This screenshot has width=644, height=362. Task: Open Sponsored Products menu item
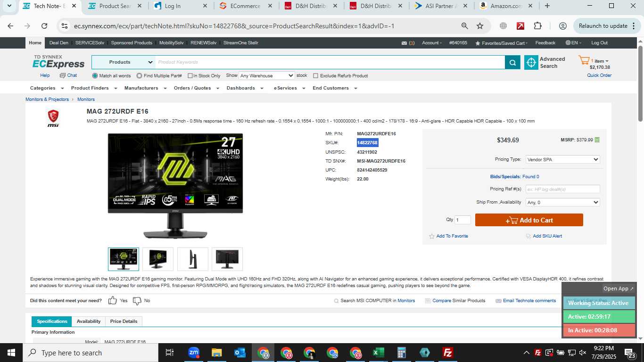(132, 43)
